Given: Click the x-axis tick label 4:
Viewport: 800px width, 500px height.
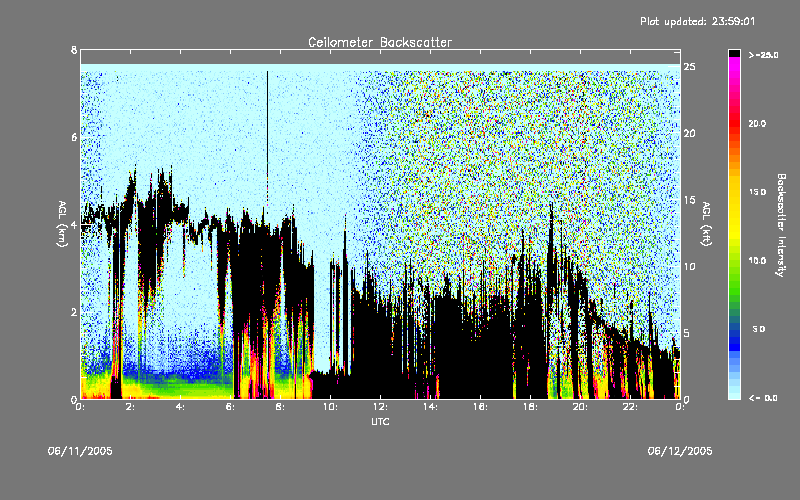Looking at the screenshot, I should tap(181, 407).
